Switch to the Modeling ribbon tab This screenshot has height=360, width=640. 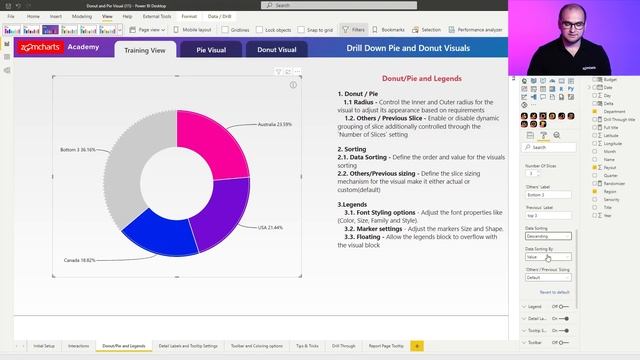tap(82, 16)
